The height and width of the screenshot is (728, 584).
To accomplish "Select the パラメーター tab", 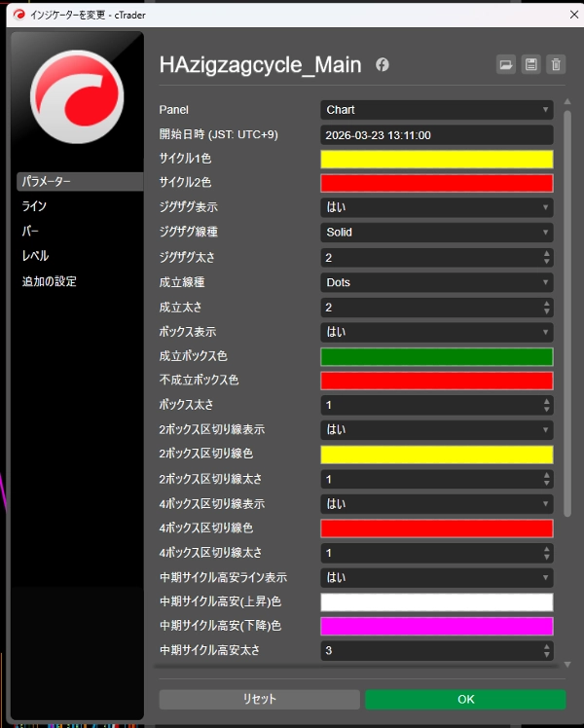I will [80, 181].
